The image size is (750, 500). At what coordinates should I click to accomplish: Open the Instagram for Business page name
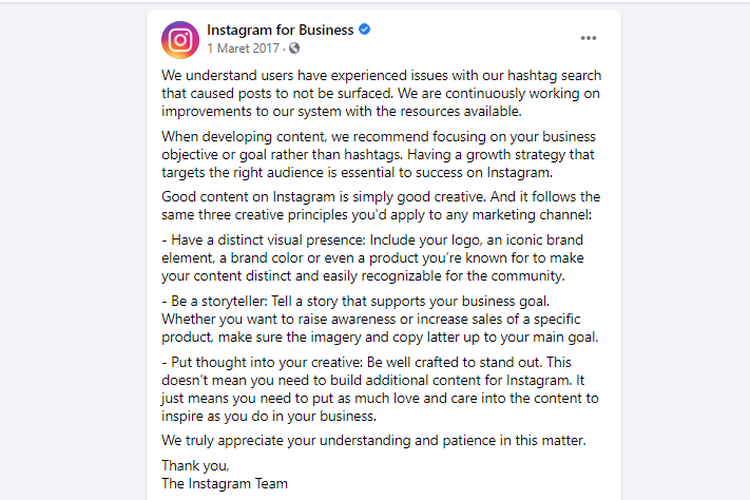(280, 30)
